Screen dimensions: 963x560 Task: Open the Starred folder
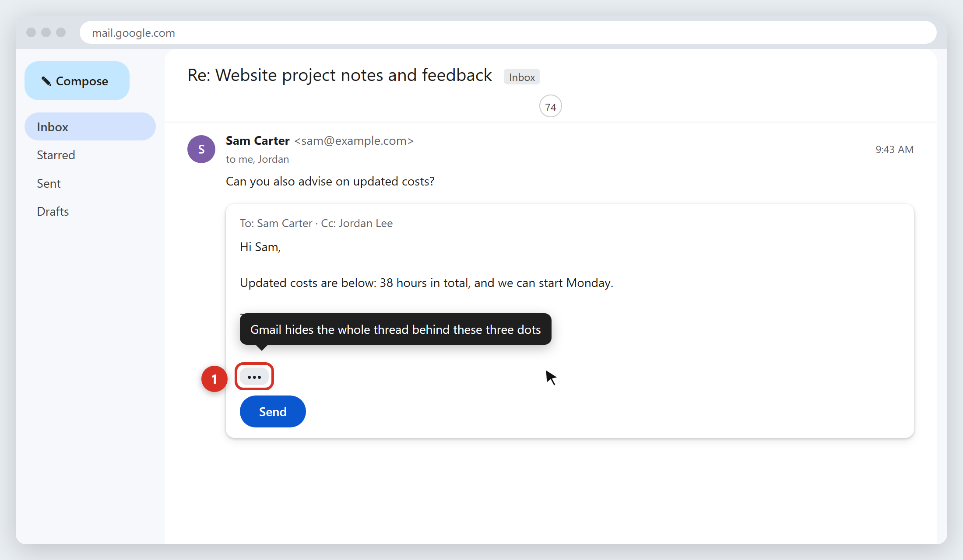point(56,155)
